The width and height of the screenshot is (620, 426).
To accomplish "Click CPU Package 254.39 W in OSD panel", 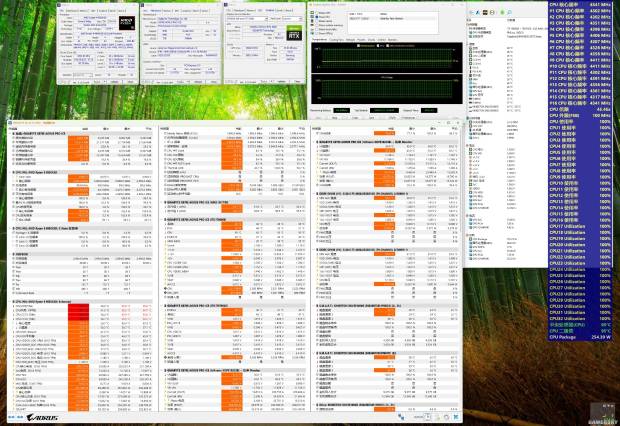I will pos(580,337).
